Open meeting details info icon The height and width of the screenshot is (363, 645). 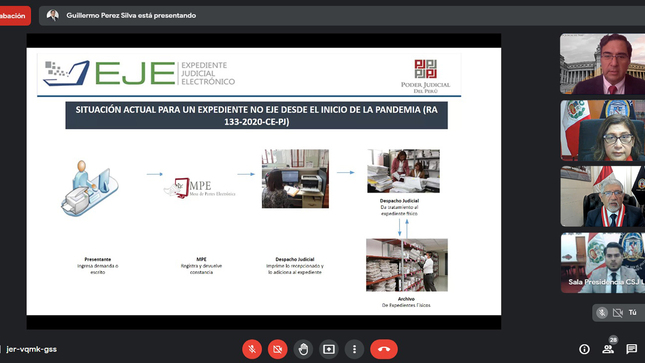click(x=584, y=349)
